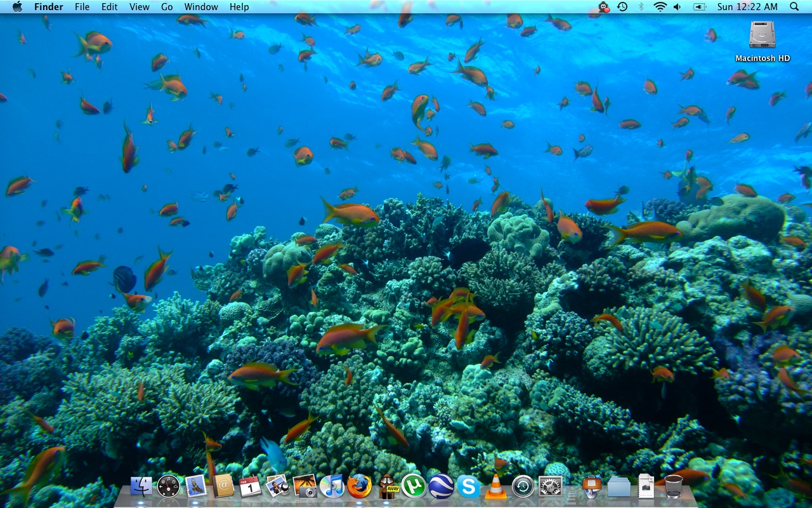Open the dock stack with the orange podium icon
This screenshot has width=812, height=508.
[592, 486]
